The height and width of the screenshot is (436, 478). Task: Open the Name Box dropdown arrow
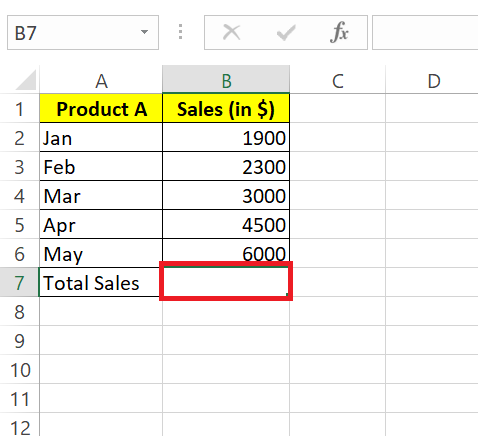[144, 32]
